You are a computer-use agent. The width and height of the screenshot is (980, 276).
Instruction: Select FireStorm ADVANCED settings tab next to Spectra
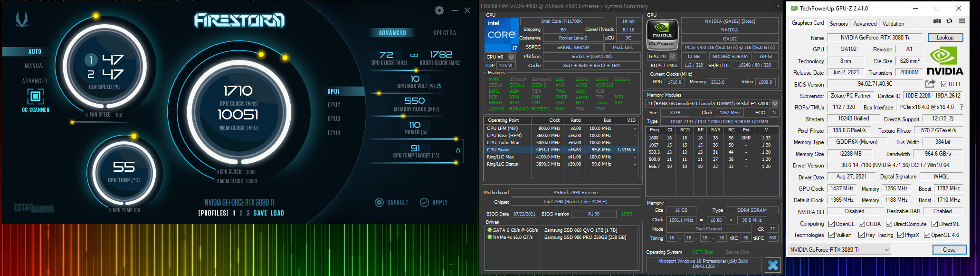click(392, 33)
